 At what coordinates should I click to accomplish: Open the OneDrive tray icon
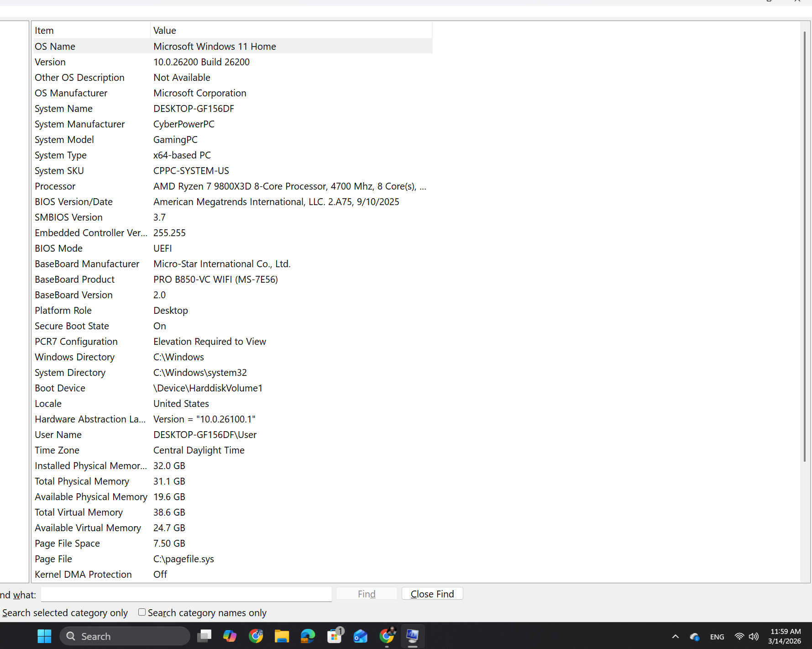pyautogui.click(x=695, y=637)
